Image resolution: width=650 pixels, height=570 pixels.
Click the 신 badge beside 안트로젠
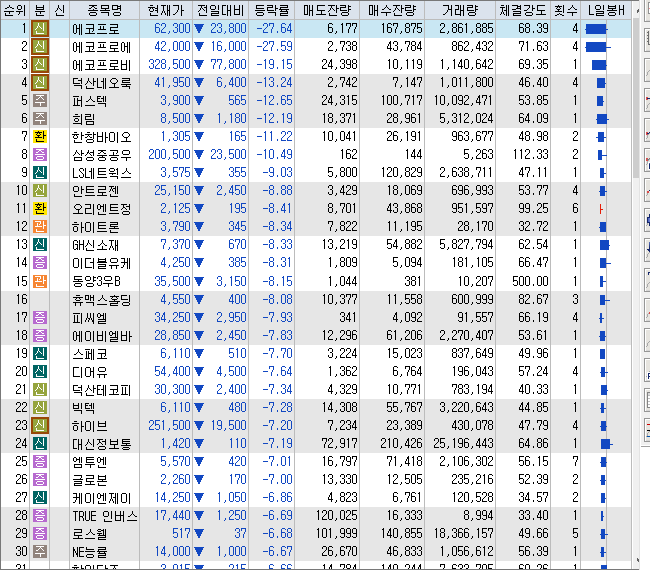(x=40, y=191)
